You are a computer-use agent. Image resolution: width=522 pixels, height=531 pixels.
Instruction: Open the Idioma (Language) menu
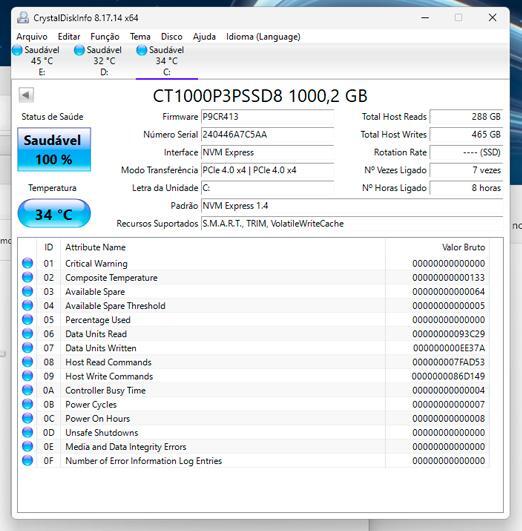click(263, 37)
